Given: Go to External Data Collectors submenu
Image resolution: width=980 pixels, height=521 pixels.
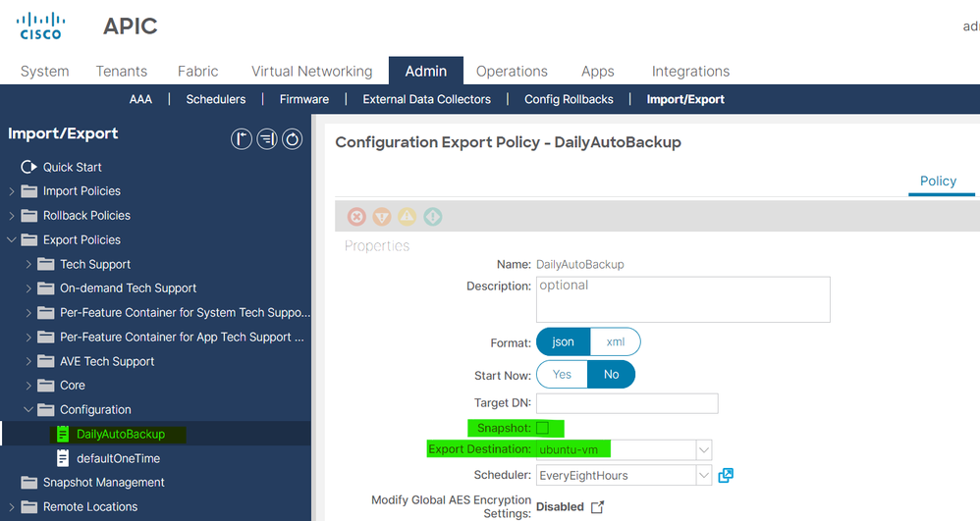Looking at the screenshot, I should click(427, 99).
